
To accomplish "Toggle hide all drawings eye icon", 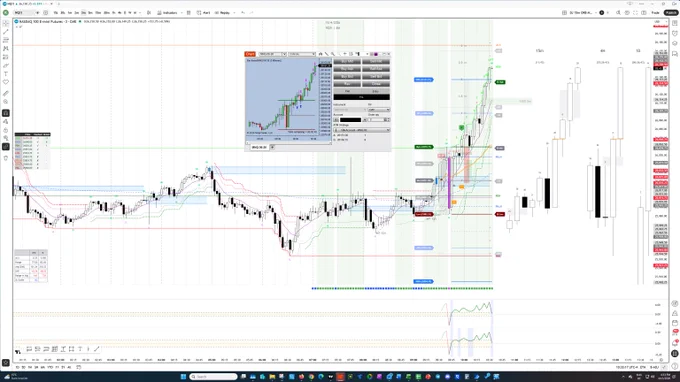I will coord(6,138).
